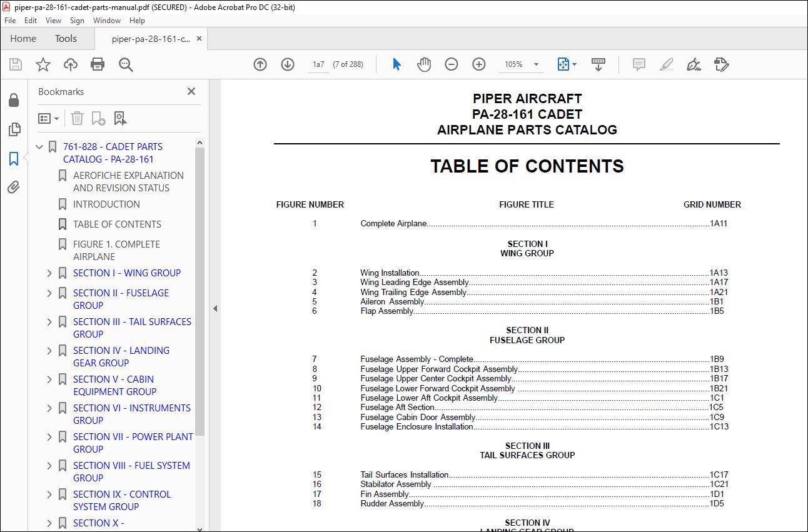The width and height of the screenshot is (808, 532).
Task: Select the arrow Selection tool
Action: click(x=396, y=64)
